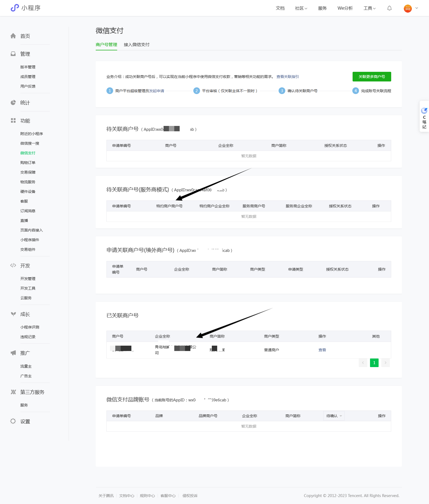
Task: Open 版本管理 in the sidebar
Action: coord(28,67)
